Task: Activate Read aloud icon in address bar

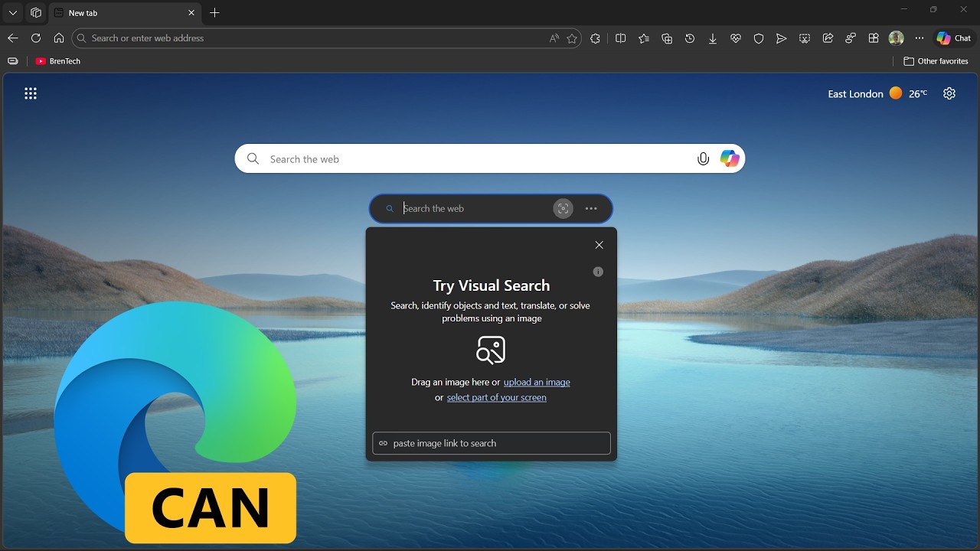Action: (554, 38)
